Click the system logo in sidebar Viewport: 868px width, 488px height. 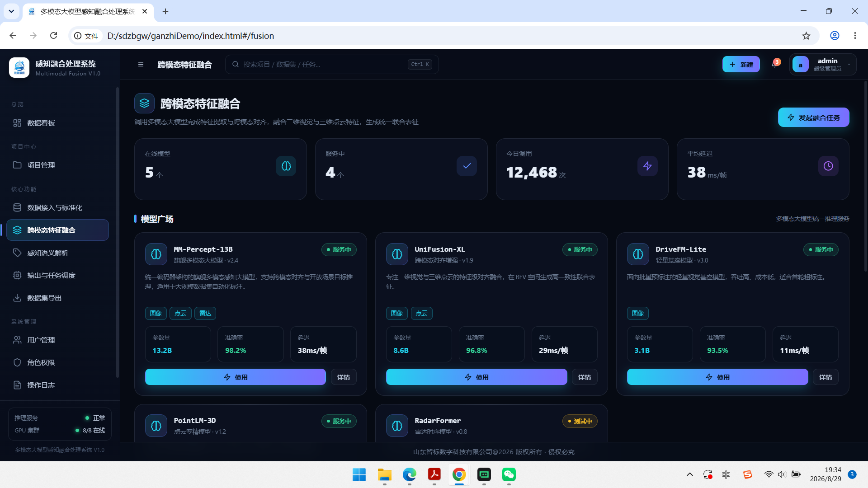pos(19,68)
